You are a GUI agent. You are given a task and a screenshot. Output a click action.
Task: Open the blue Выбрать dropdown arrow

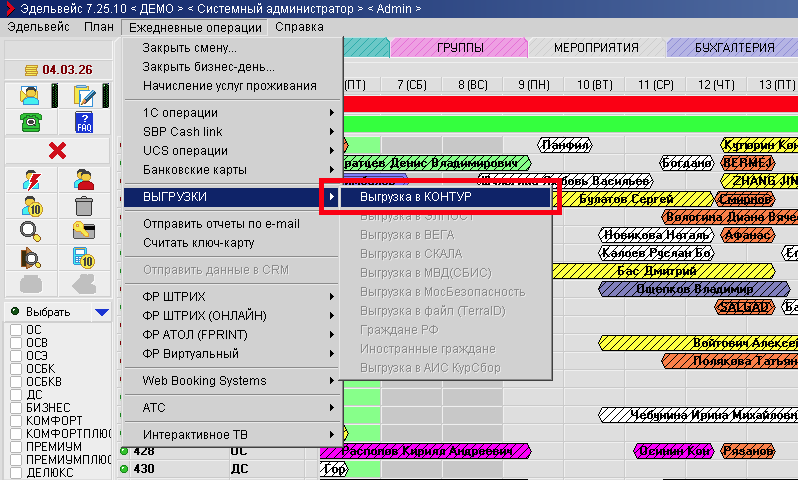coord(100,312)
